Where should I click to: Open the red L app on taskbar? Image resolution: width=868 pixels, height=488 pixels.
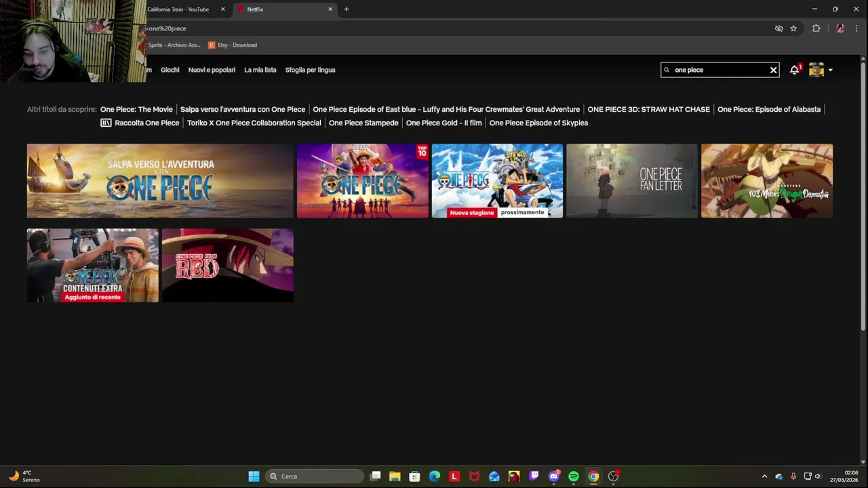coord(454,476)
